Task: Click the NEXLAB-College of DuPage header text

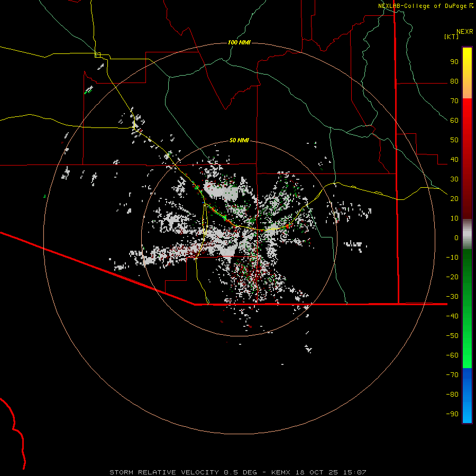Action: click(422, 6)
